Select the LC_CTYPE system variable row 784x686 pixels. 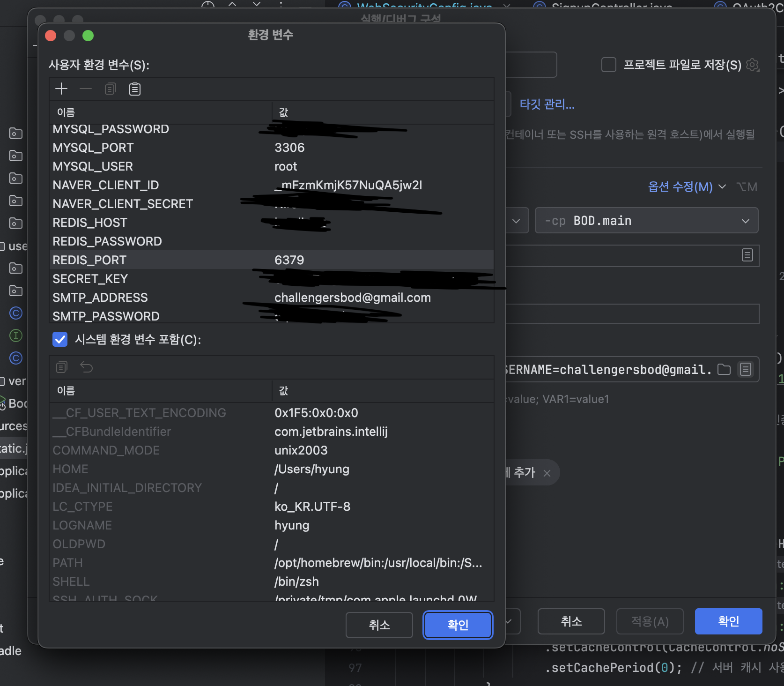click(272, 507)
